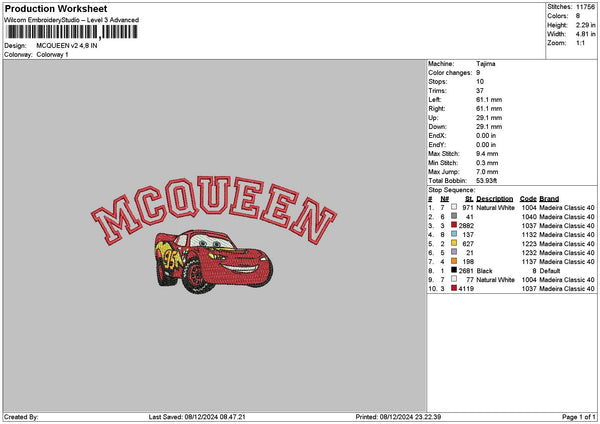Click code 1232 in stop 6 row

tap(529, 253)
